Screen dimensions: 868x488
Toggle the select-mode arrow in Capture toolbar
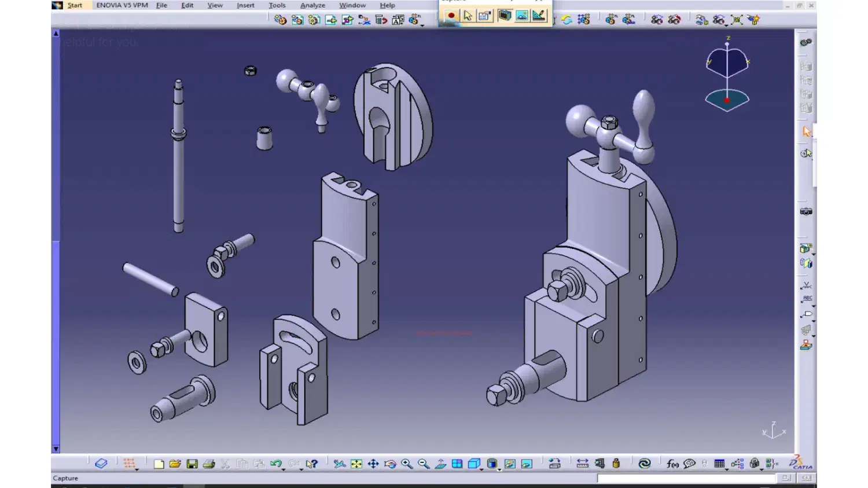[x=468, y=16]
